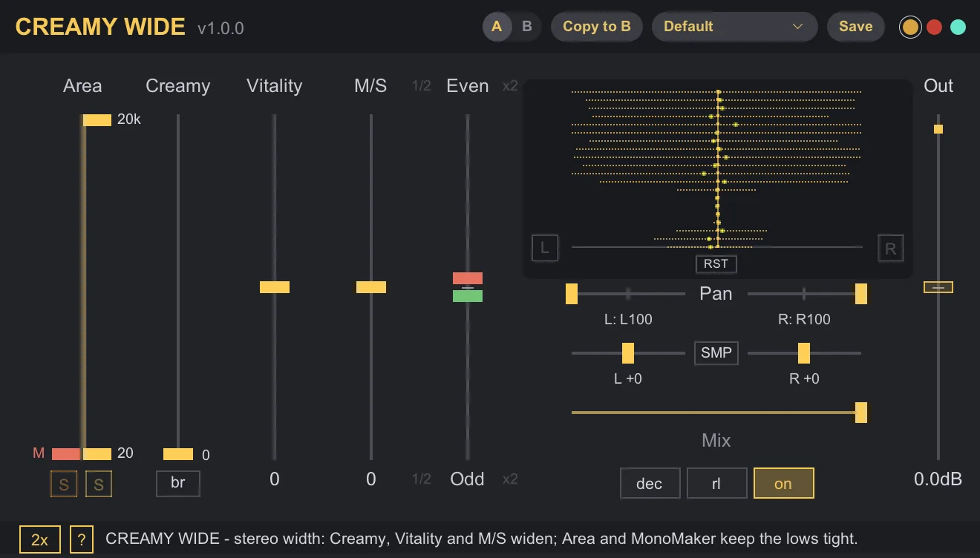Click the green Odd handle
Screen dimensions: 980x558
(x=468, y=296)
